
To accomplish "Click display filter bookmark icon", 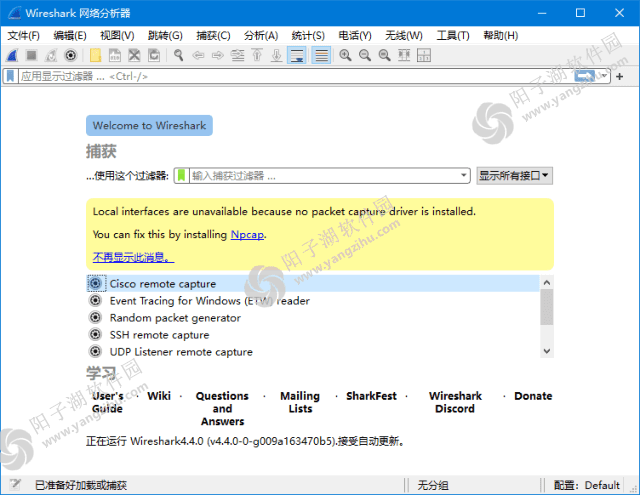I will (11, 76).
